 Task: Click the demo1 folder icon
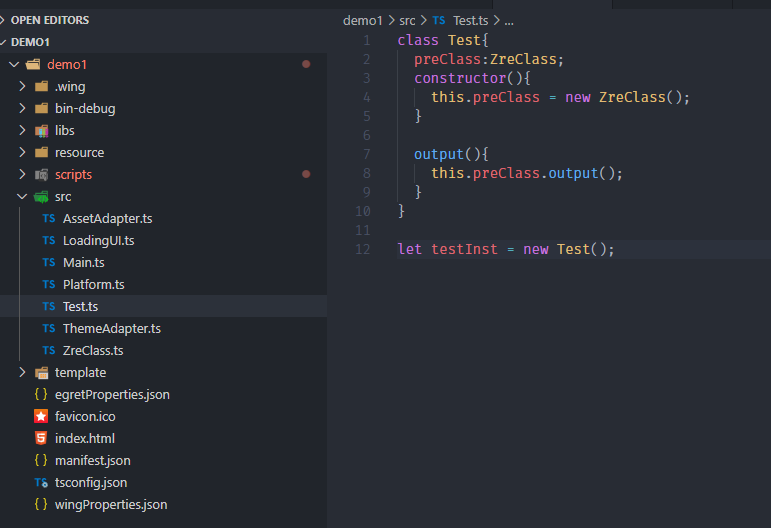33,64
